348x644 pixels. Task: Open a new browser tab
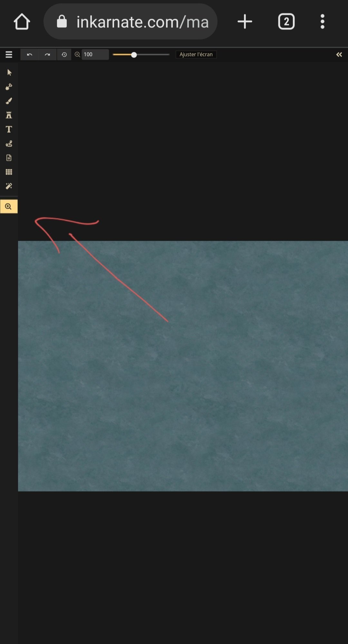[245, 22]
